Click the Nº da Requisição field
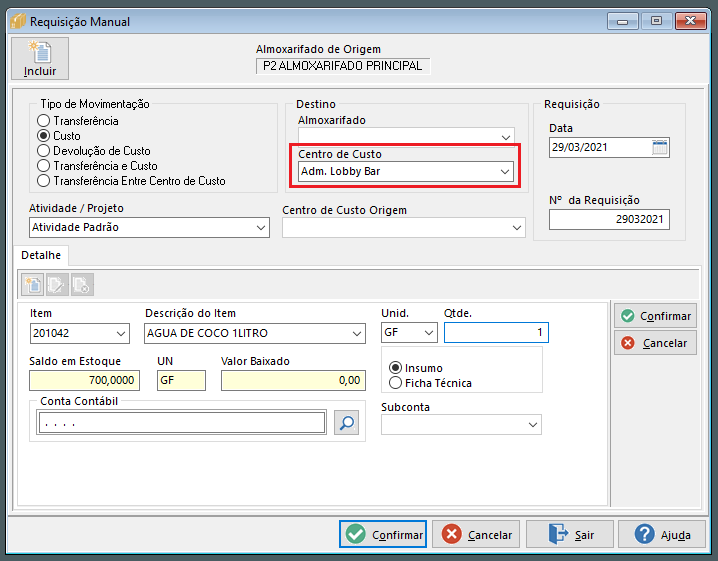718x561 pixels. click(609, 219)
